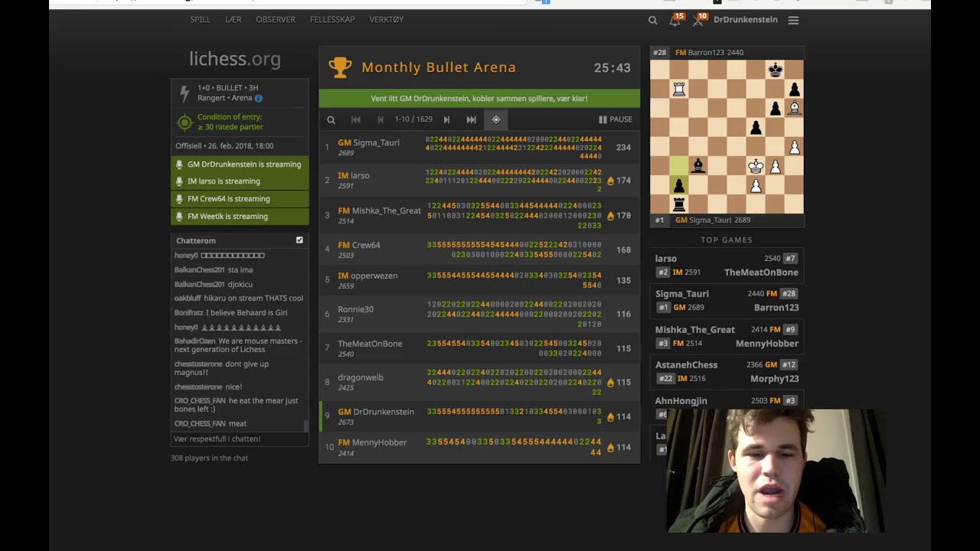This screenshot has width=980, height=551.
Task: Click dragonwelb's fire streak icon
Action: pos(610,382)
